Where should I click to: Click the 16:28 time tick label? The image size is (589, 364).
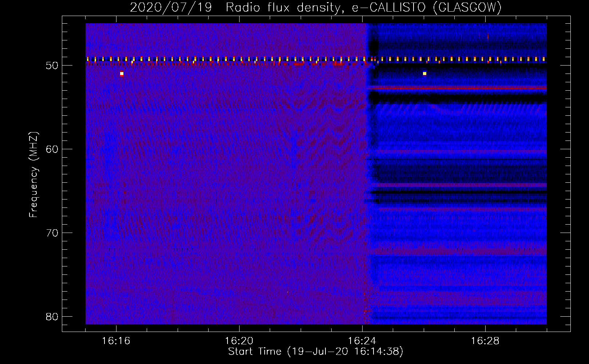coord(485,341)
